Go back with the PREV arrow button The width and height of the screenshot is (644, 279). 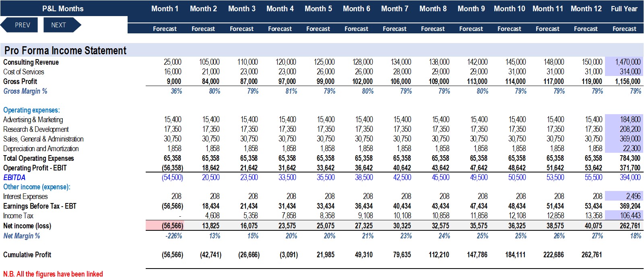pyautogui.click(x=19, y=25)
